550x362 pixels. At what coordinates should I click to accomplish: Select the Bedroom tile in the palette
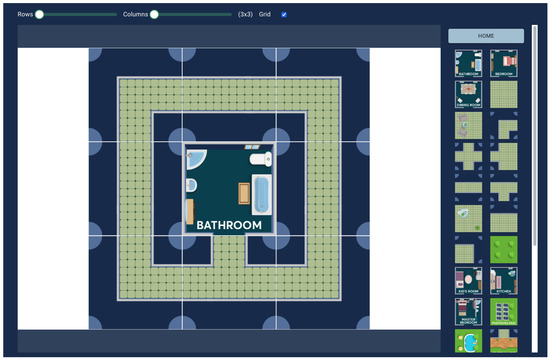pyautogui.click(x=504, y=63)
